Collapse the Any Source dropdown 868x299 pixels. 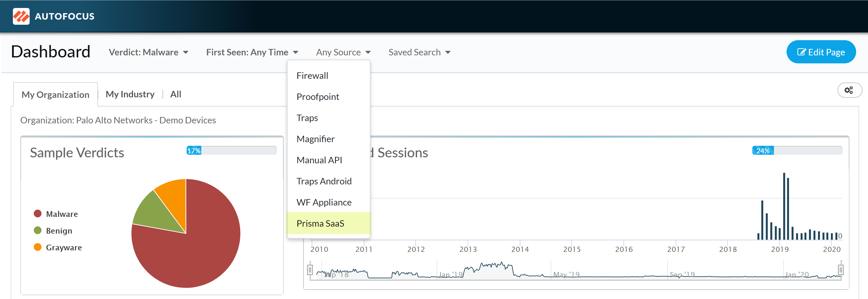(x=343, y=52)
